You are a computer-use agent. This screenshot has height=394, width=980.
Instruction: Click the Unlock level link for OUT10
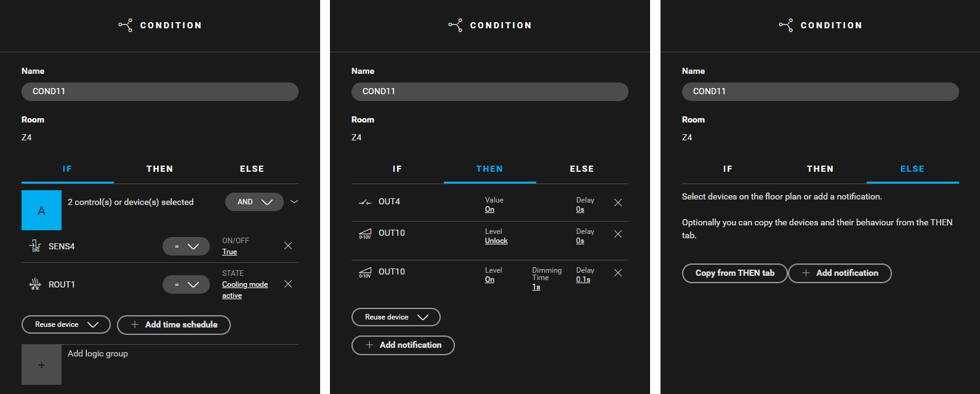tap(496, 241)
